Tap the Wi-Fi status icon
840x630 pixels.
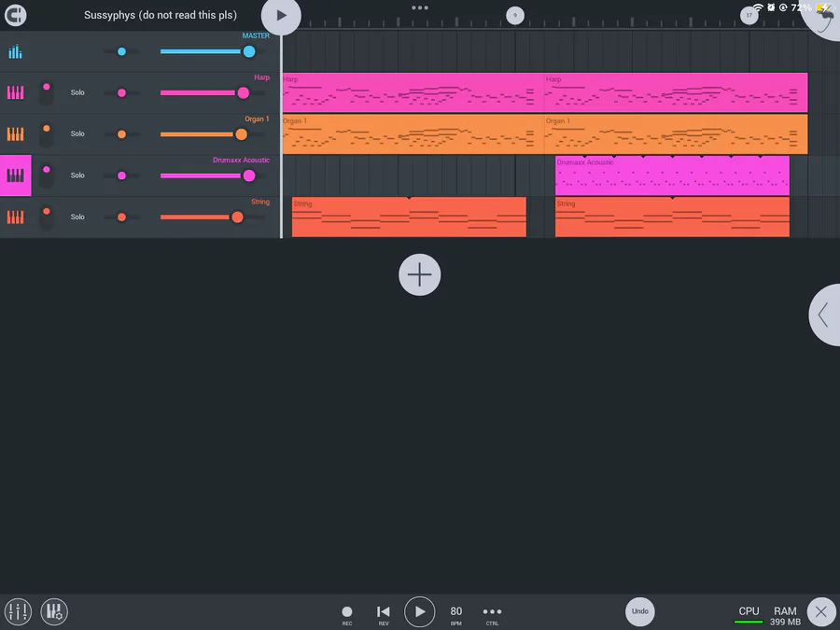(x=758, y=7)
